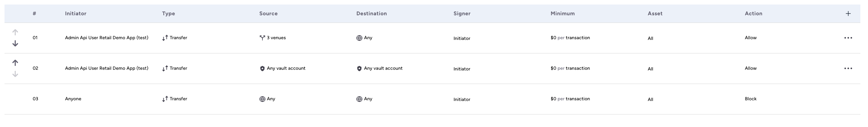
Task: Add a new rule with plus icon
Action: coord(848,14)
